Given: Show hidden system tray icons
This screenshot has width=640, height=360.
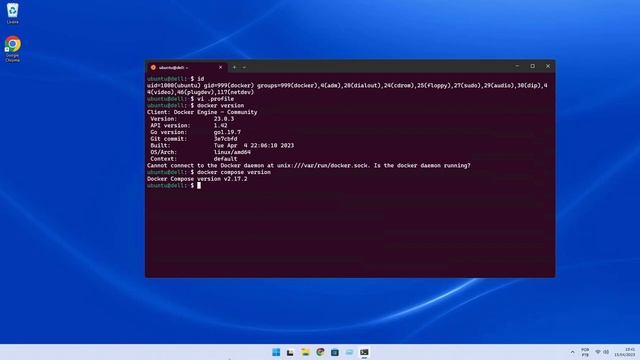Looking at the screenshot, I should click(x=572, y=352).
